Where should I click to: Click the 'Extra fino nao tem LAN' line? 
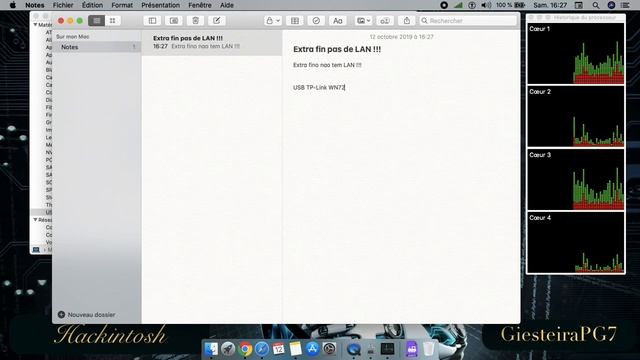pos(327,65)
